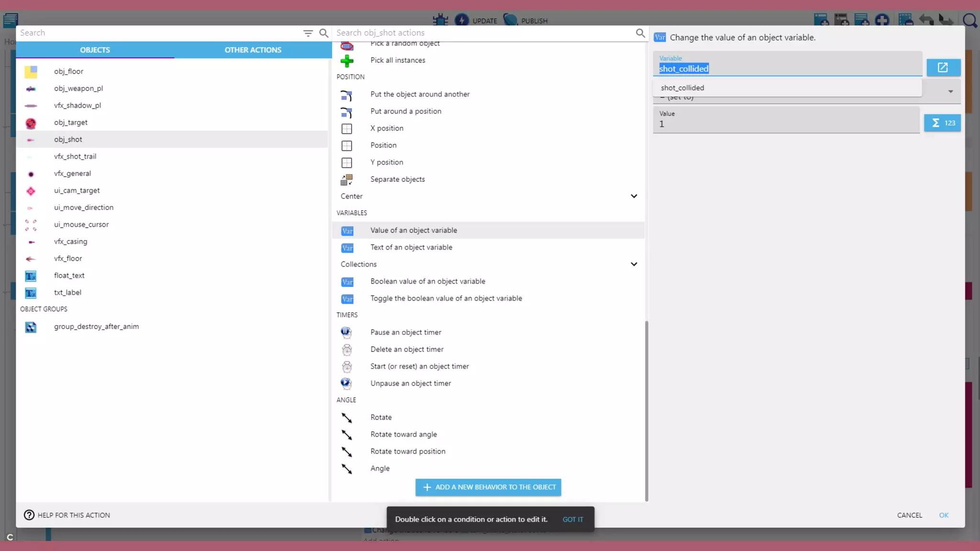Expand the Collections section chevron
This screenshot has height=551, width=980.
[634, 264]
